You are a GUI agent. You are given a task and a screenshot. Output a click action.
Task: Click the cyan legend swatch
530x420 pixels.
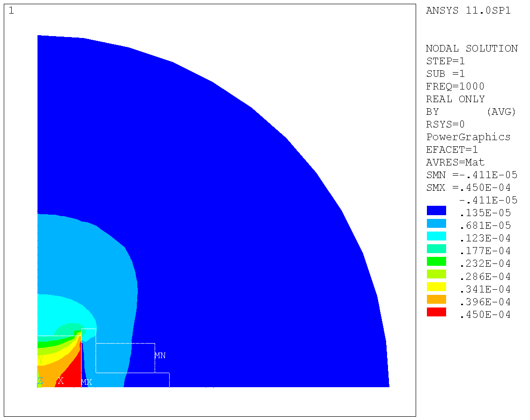point(436,236)
